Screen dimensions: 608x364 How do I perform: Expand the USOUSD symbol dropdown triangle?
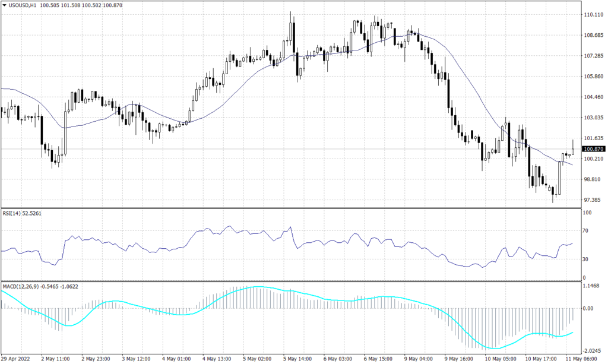tap(5, 5)
